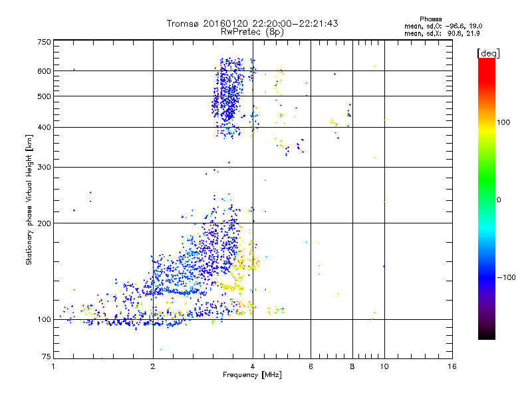Click y-axis tick label '400'
532x399 pixels.
tap(44, 128)
